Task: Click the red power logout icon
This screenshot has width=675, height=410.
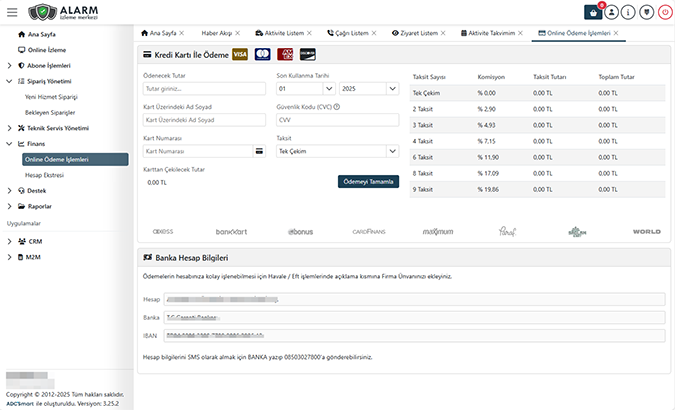Action: (663, 13)
